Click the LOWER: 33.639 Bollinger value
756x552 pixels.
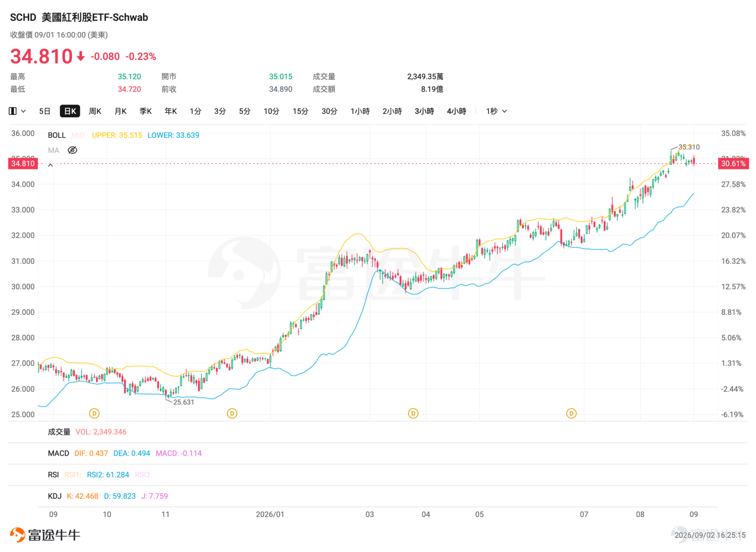click(173, 135)
